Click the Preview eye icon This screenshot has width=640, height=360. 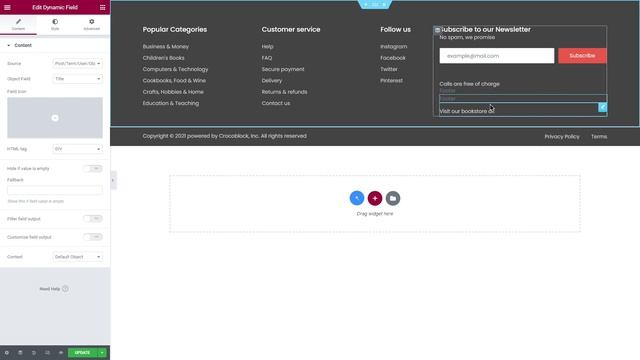coord(61,353)
